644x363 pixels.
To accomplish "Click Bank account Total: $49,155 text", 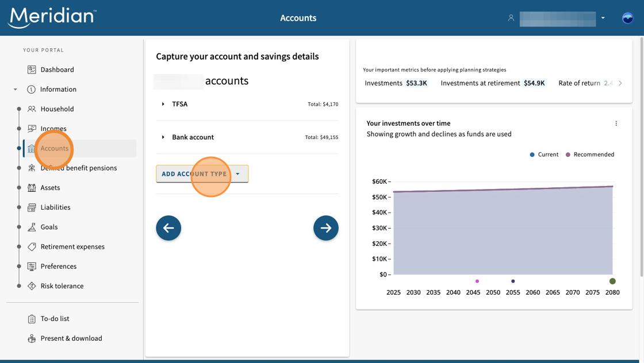I will pyautogui.click(x=321, y=137).
